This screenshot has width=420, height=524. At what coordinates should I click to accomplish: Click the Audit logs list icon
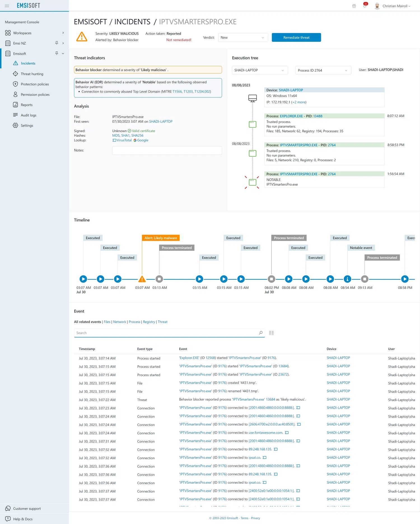click(x=15, y=115)
